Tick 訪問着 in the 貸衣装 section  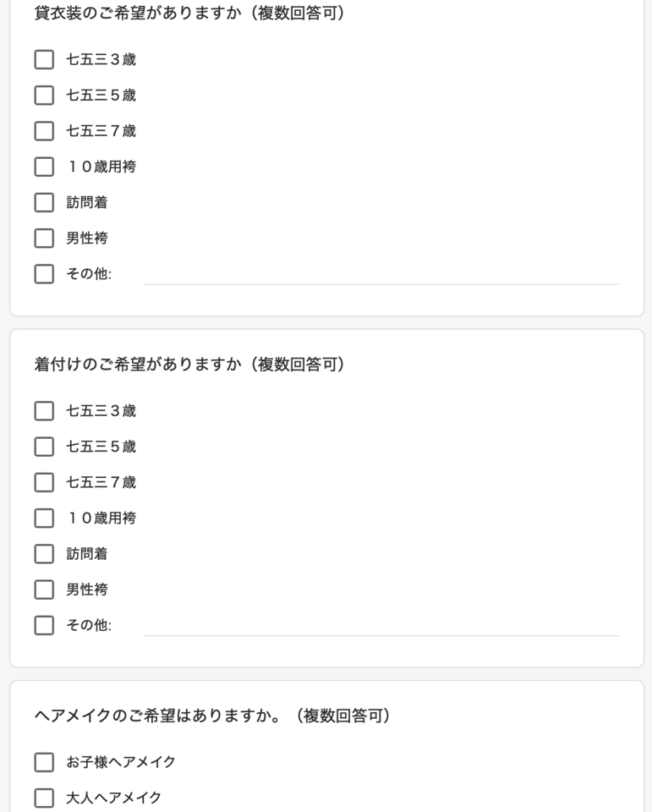[x=44, y=202]
